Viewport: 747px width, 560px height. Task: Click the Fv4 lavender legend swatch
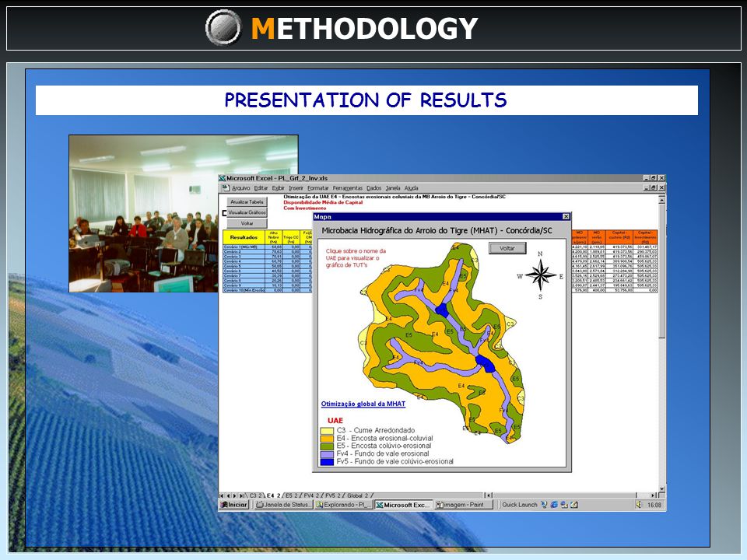(327, 454)
